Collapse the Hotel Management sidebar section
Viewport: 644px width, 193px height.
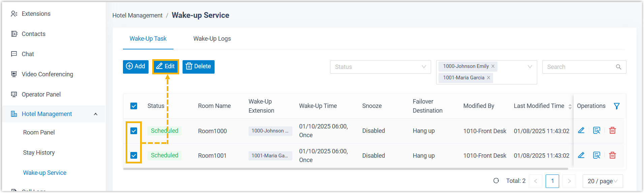click(96, 114)
